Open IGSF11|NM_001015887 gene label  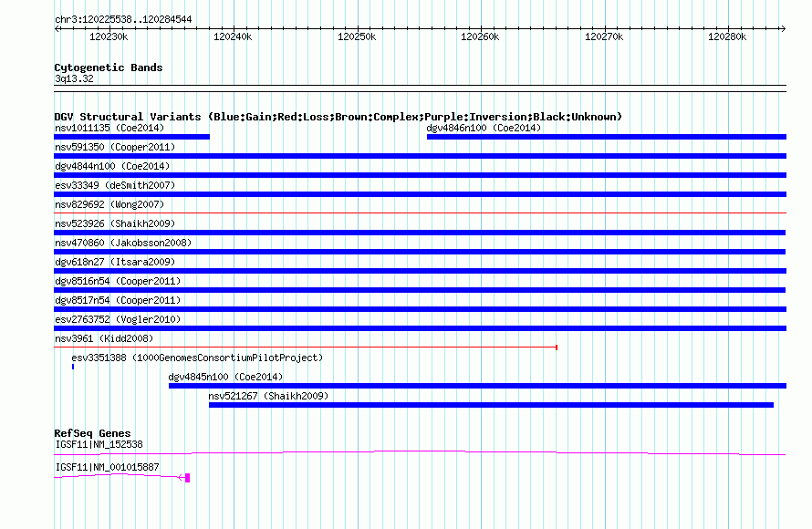(x=107, y=467)
